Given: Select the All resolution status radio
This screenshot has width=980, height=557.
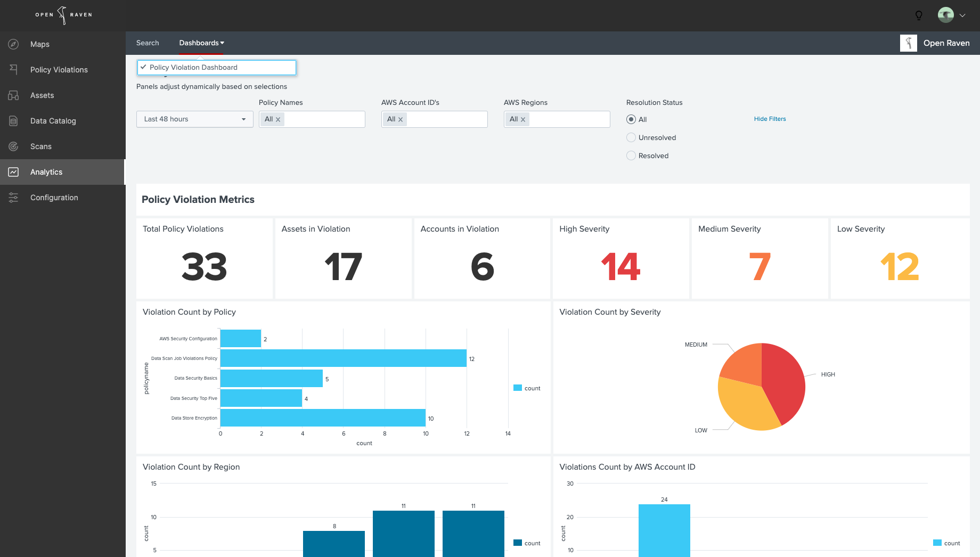Looking at the screenshot, I should tap(631, 119).
